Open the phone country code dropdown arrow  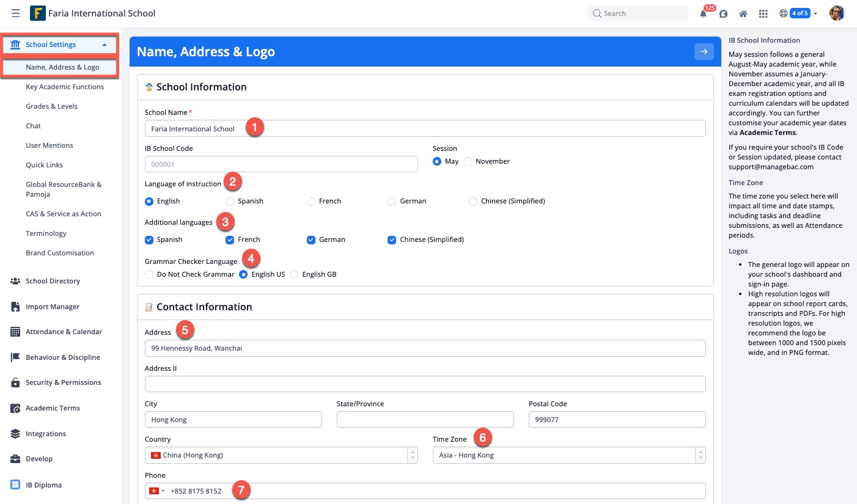point(163,491)
